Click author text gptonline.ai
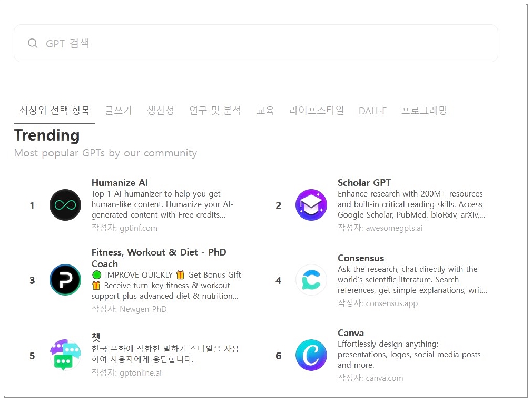Viewport: 532px width, 402px height. coord(141,373)
